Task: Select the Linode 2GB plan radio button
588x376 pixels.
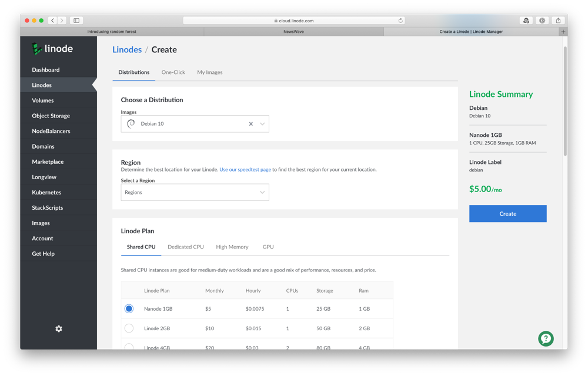Action: (x=129, y=328)
